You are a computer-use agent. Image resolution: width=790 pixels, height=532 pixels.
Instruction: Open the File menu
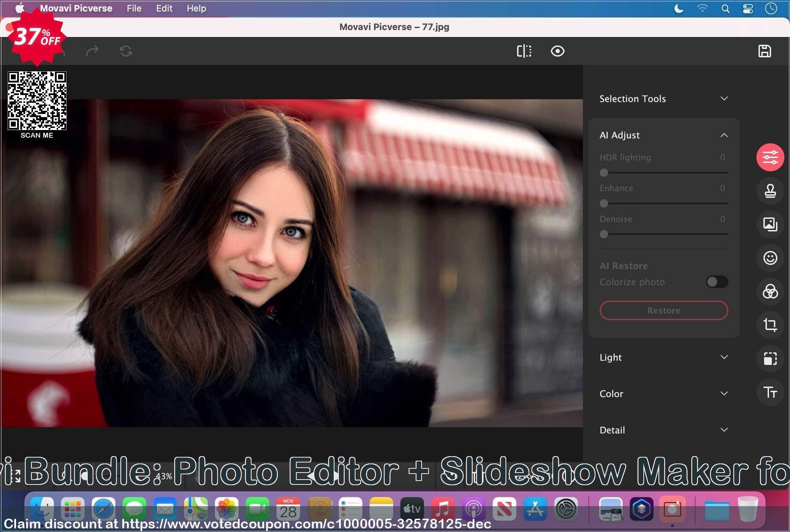point(134,8)
